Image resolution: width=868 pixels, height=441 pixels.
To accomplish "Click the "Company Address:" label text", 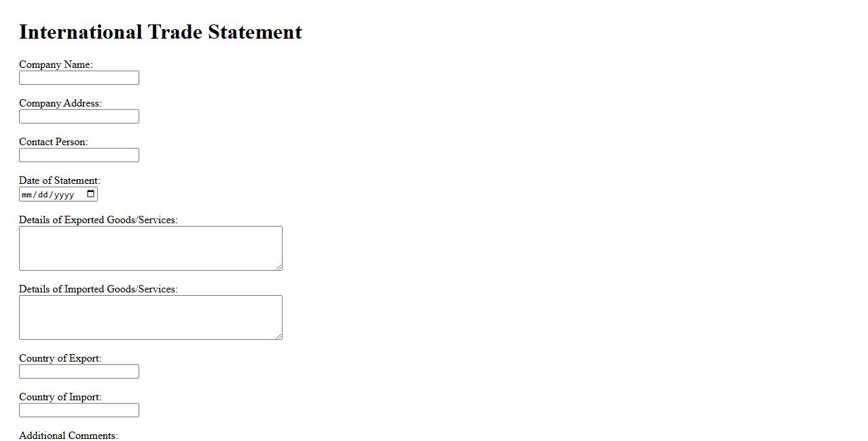I will [x=60, y=103].
